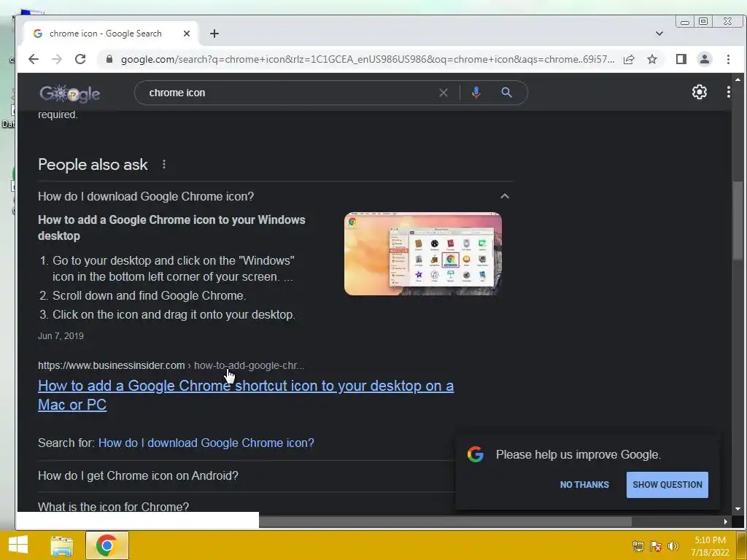Click the scroll down arrow
Image resolution: width=747 pixels, height=560 pixels.
[738, 508]
